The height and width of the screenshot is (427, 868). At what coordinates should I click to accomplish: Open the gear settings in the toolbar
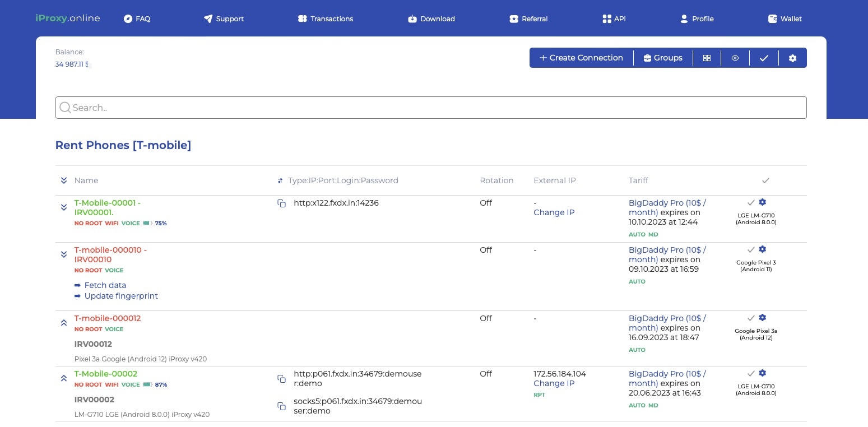coord(792,58)
